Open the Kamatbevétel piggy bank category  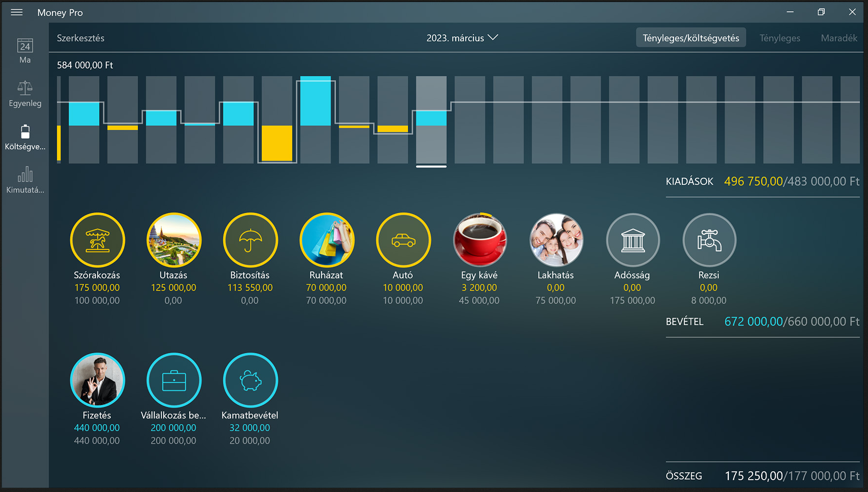tap(250, 380)
